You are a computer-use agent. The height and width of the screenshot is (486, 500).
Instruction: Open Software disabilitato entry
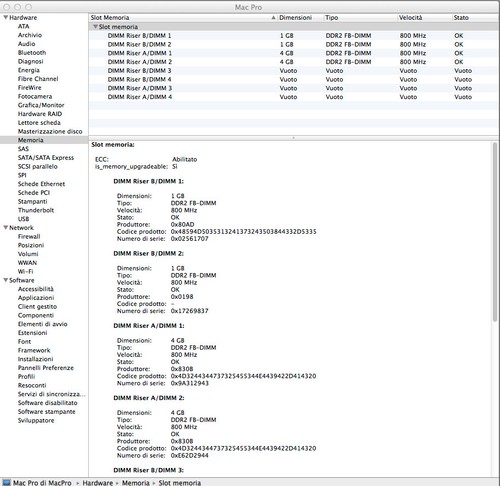(x=48, y=403)
